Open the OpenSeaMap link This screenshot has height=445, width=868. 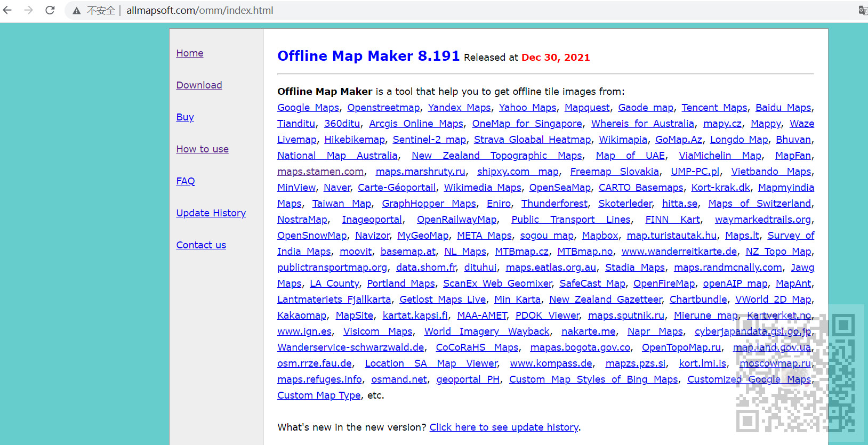tap(560, 188)
